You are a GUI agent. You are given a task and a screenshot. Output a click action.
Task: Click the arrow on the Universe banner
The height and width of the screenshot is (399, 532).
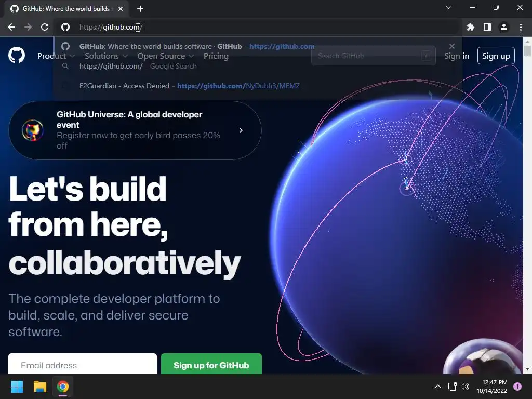pos(241,130)
